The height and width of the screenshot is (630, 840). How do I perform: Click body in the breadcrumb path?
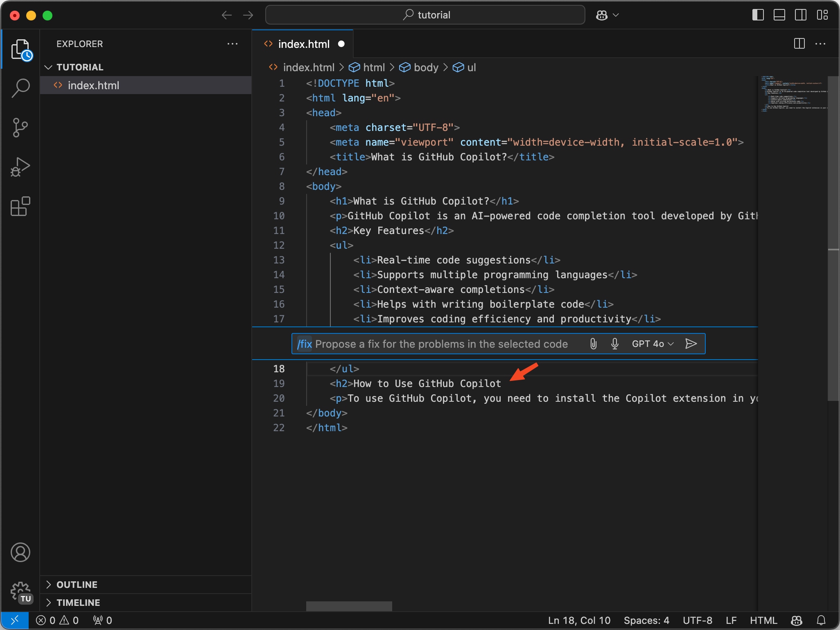tap(425, 67)
